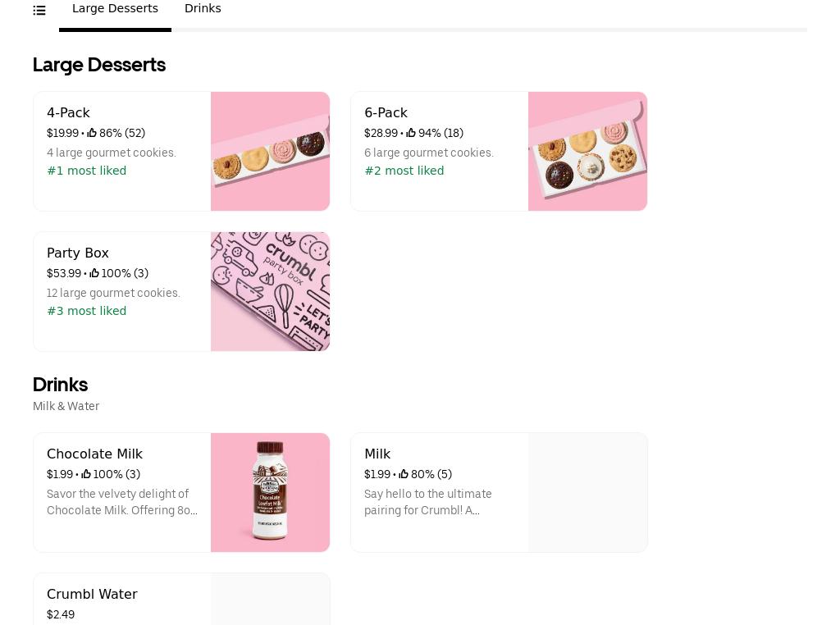Click thumbs-up icon on Party Box rating
This screenshot has height=625, width=840.
coord(94,273)
